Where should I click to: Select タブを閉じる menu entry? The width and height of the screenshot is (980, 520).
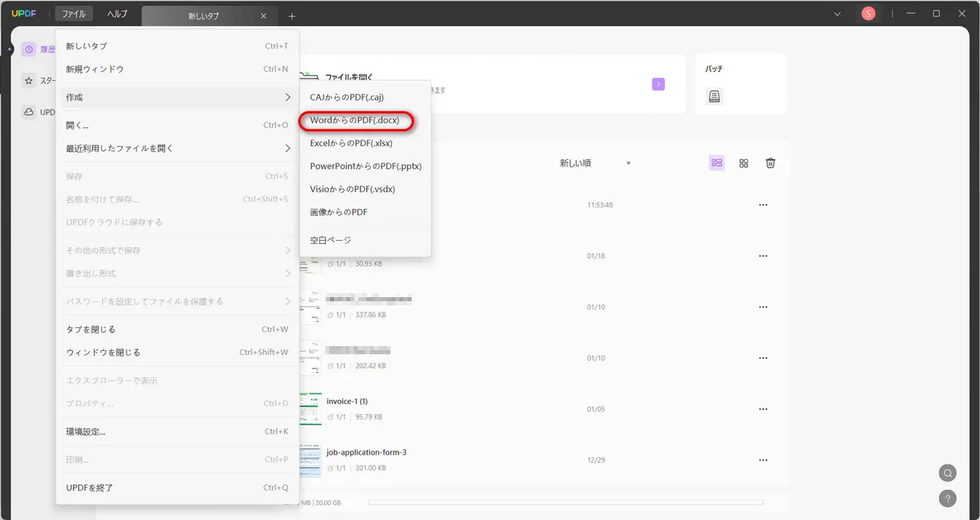point(177,330)
